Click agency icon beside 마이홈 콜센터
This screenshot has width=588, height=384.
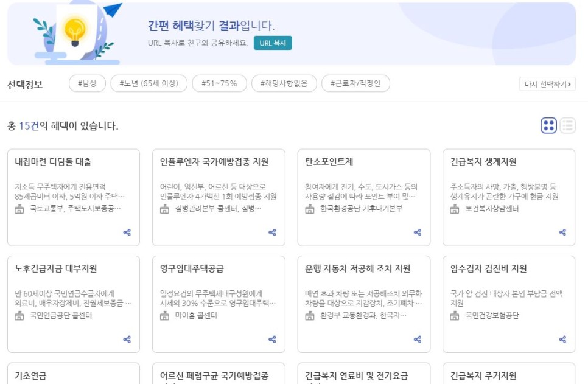[164, 316]
